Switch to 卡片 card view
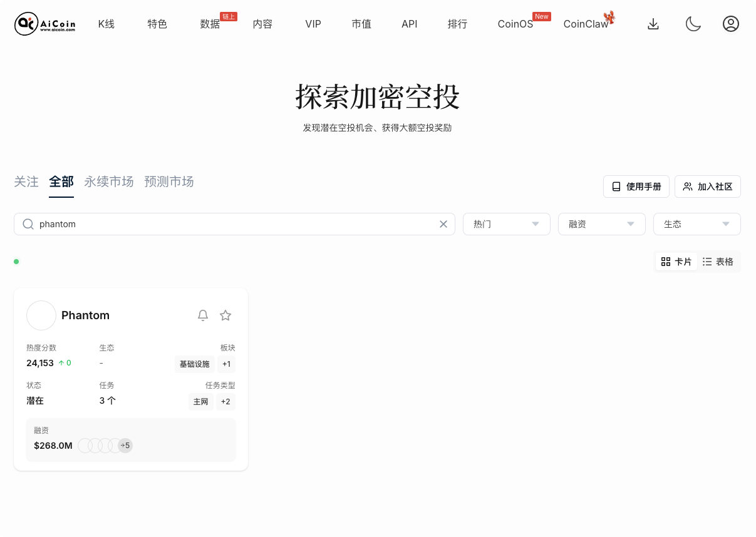The image size is (756, 537). tap(676, 262)
